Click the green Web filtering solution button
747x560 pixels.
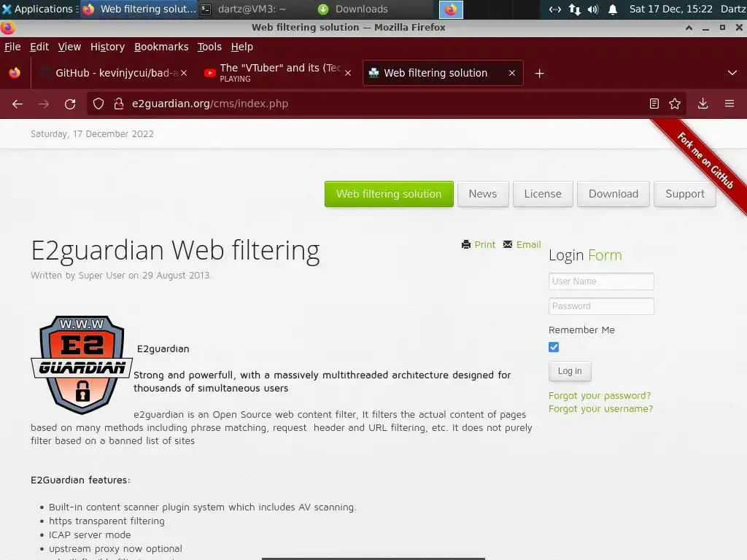point(389,194)
